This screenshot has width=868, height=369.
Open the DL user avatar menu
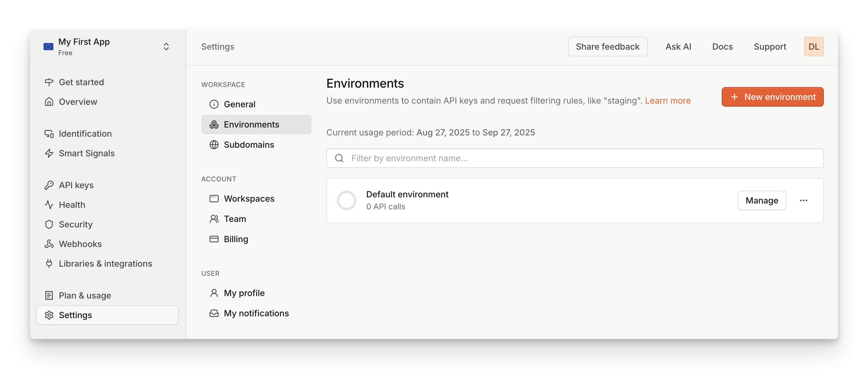pos(813,47)
